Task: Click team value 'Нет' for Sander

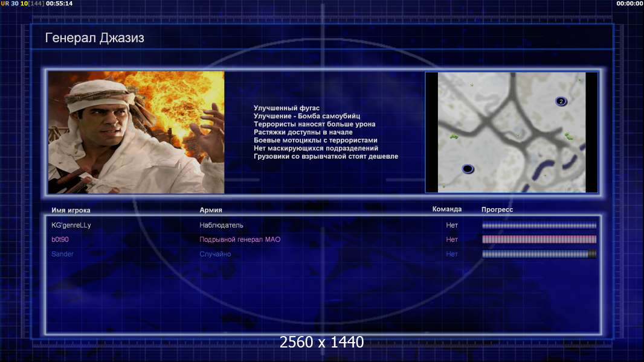Action: click(452, 254)
